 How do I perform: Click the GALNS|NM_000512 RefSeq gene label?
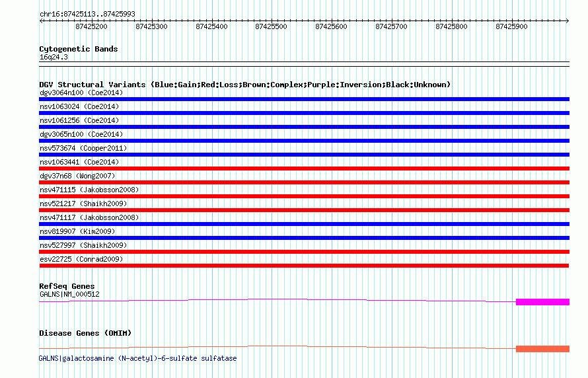tap(69, 294)
